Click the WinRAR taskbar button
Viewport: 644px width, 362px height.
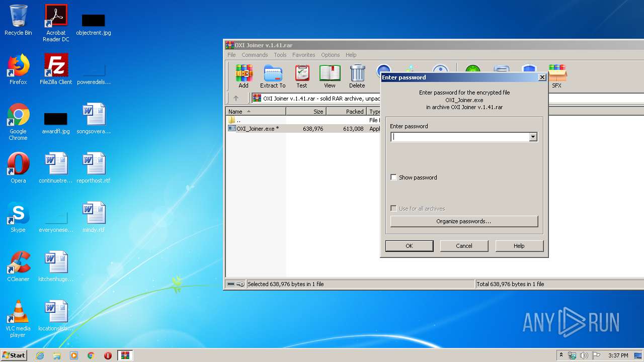pos(125,355)
